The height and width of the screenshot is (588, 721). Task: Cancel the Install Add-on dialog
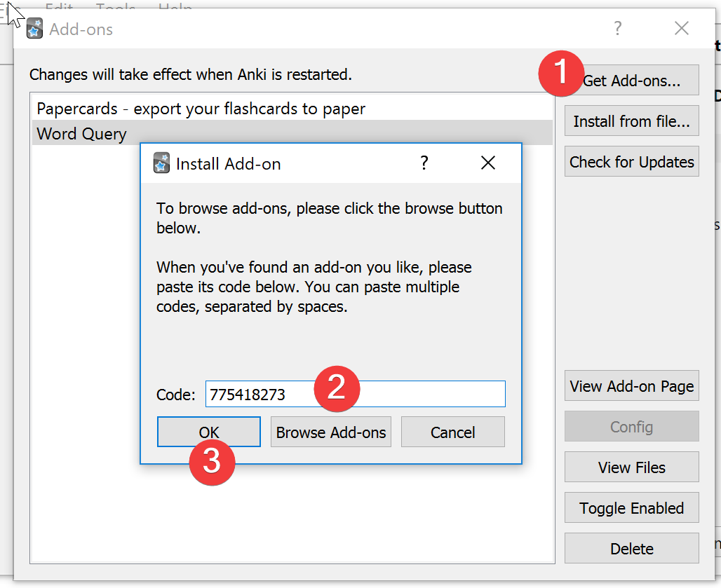click(x=453, y=432)
